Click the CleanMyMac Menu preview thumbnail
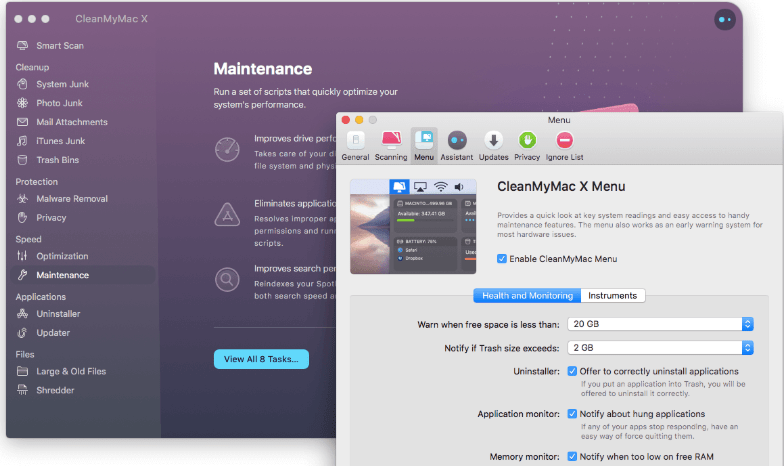The height and width of the screenshot is (466, 784). [x=413, y=226]
